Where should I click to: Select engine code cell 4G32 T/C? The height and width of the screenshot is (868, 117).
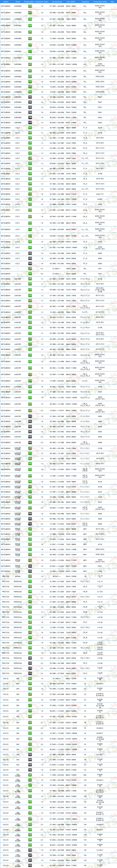coord(100,194)
